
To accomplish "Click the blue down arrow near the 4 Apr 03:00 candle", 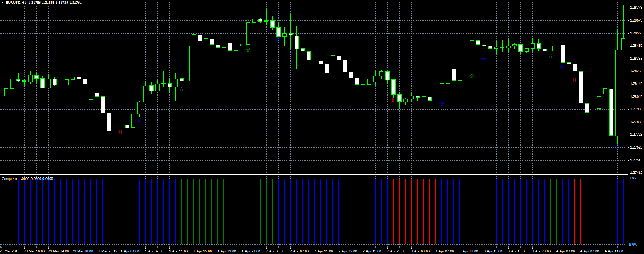I will click(562, 66).
